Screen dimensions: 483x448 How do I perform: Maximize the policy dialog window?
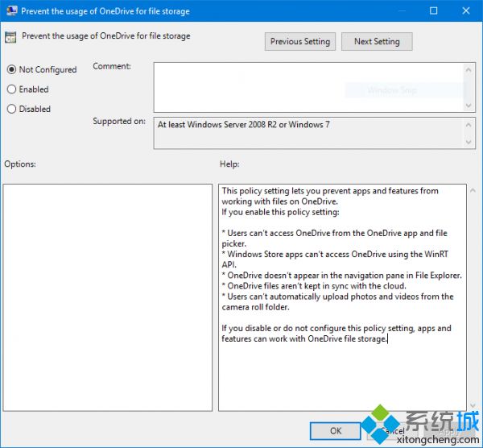click(x=433, y=10)
